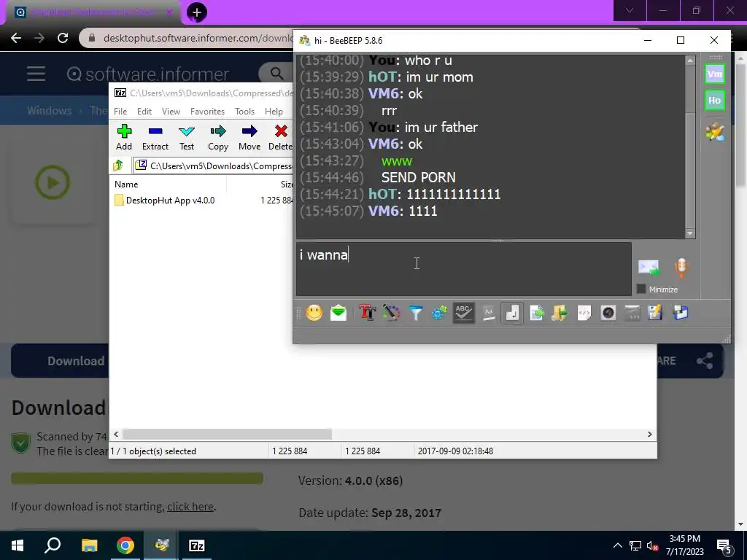Open the notification center in taskbar
This screenshot has width=747, height=560.
pos(724,545)
